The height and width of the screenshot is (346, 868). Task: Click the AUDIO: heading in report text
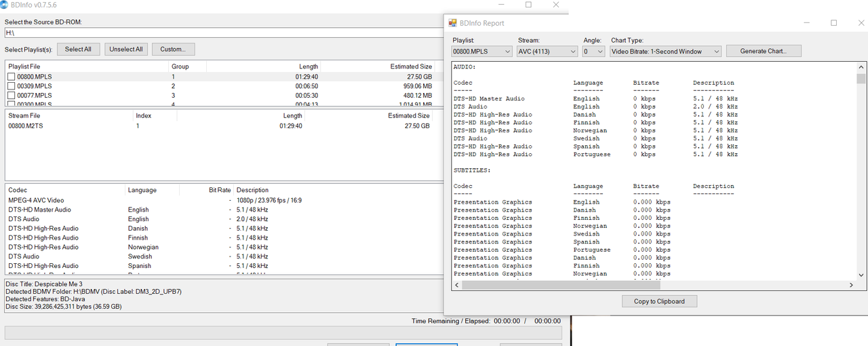point(465,67)
